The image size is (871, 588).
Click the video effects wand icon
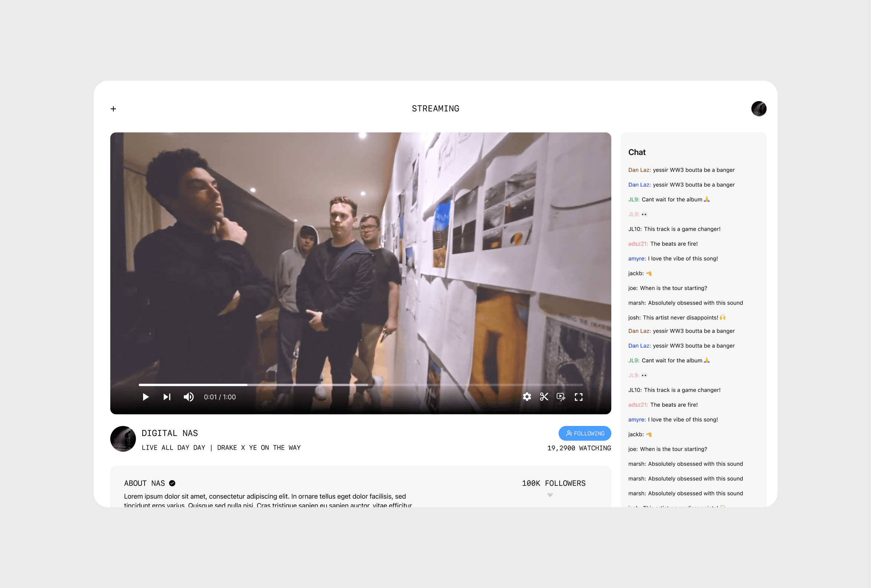pyautogui.click(x=561, y=397)
